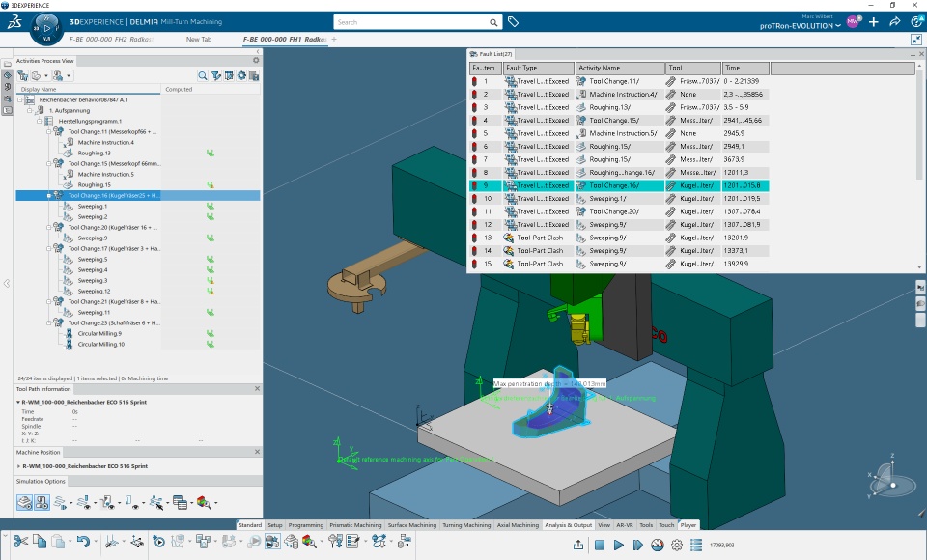Click the Stop button in Player bar
The image size is (927, 560).
tap(600, 546)
